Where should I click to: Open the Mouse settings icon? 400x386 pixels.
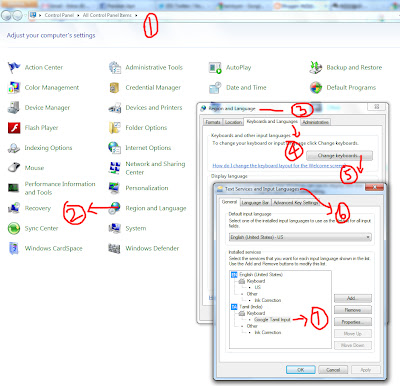(14, 168)
